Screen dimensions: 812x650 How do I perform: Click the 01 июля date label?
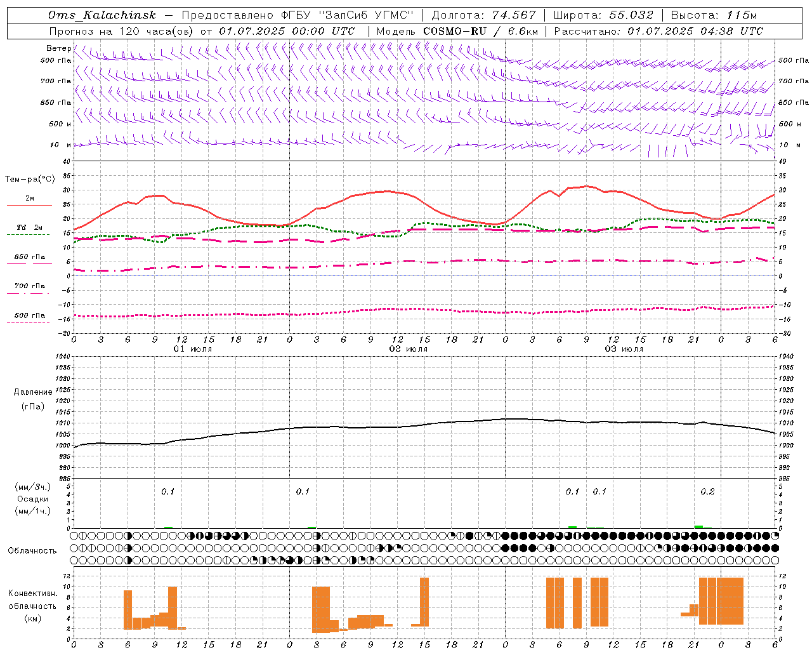(193, 349)
